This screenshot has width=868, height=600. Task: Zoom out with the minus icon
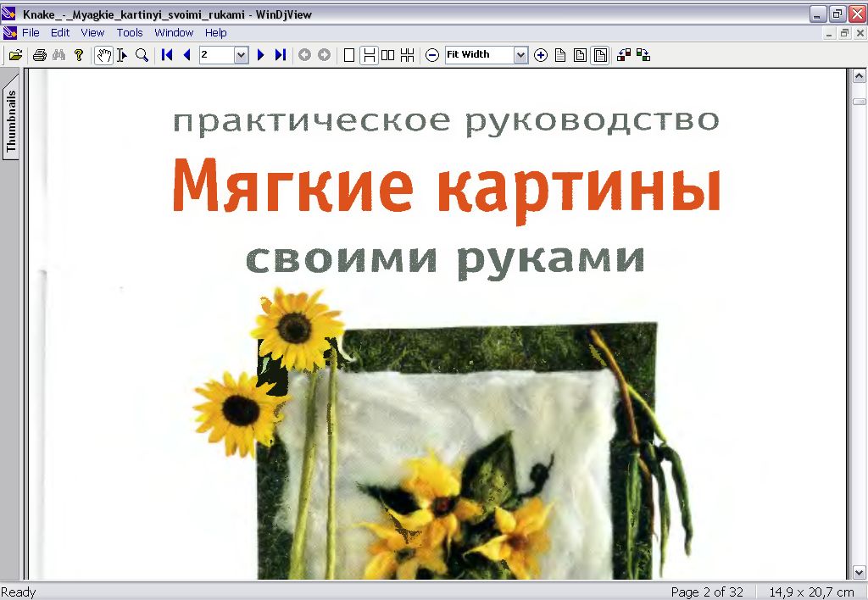432,55
